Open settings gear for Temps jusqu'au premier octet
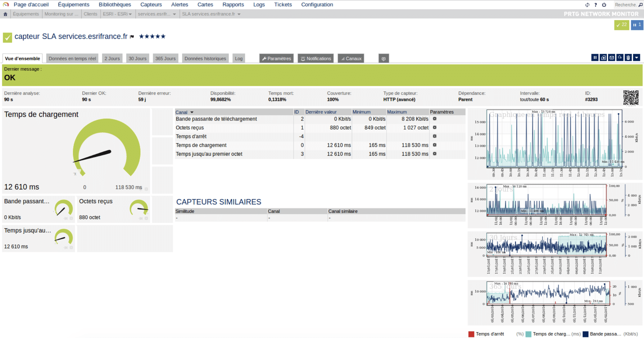 [x=435, y=153]
